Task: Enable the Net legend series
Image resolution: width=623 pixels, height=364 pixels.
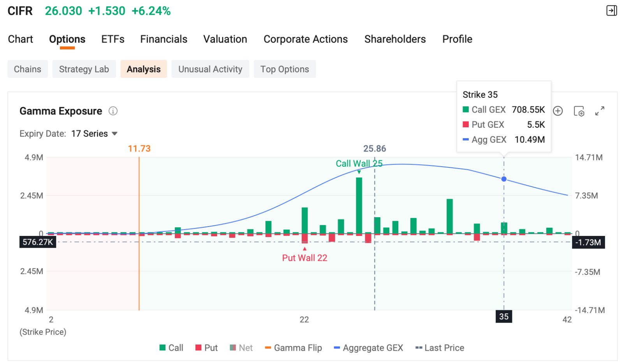Action: coord(241,348)
